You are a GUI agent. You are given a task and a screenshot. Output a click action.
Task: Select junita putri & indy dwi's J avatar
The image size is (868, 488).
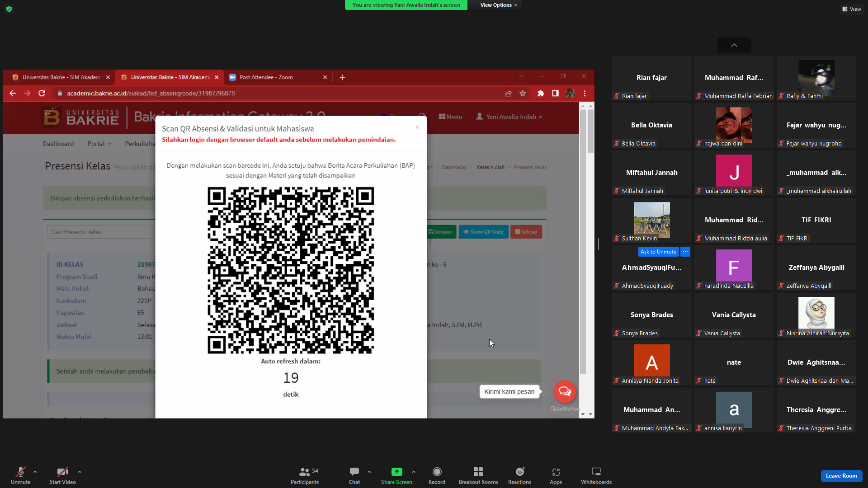pyautogui.click(x=734, y=173)
